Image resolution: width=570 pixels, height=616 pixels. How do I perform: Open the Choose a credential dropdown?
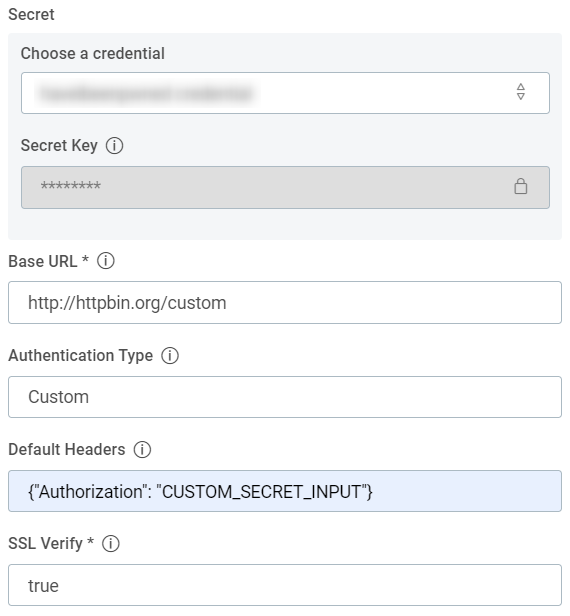click(285, 93)
